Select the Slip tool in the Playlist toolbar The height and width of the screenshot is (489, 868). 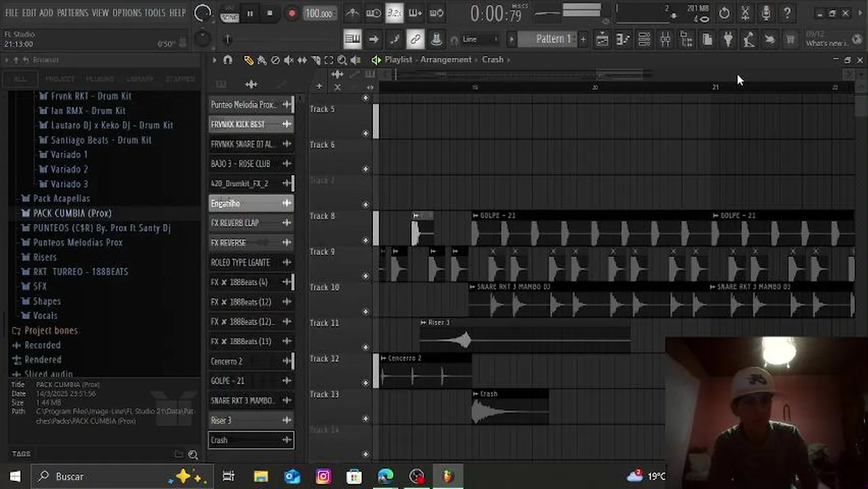click(x=302, y=60)
